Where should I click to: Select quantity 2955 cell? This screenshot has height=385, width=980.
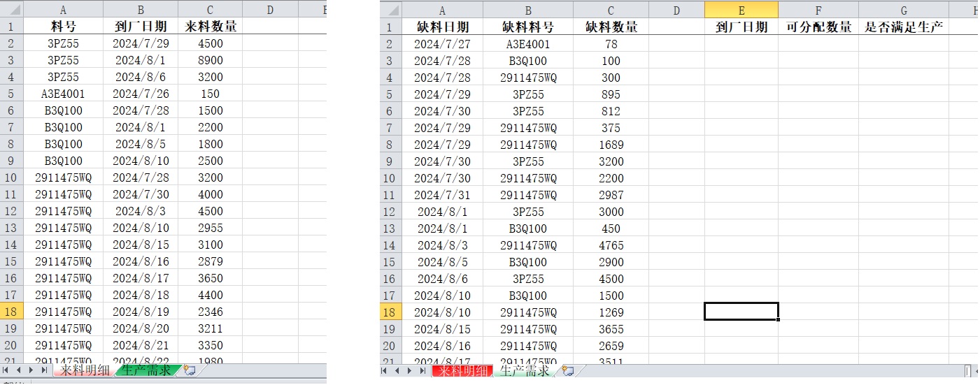211,227
